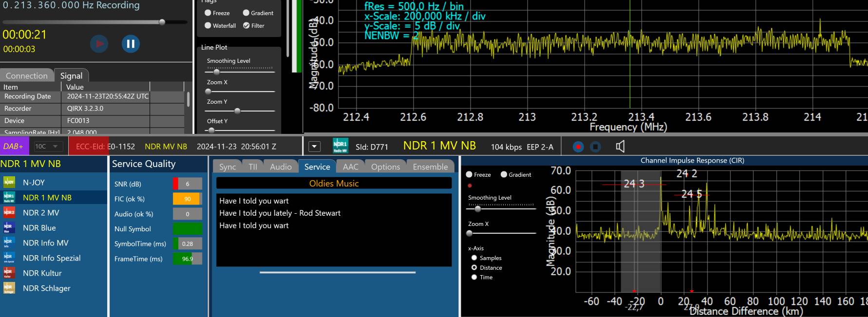Screen dimensions: 868x317
Task: Open the Connection tab
Action: pyautogui.click(x=27, y=75)
